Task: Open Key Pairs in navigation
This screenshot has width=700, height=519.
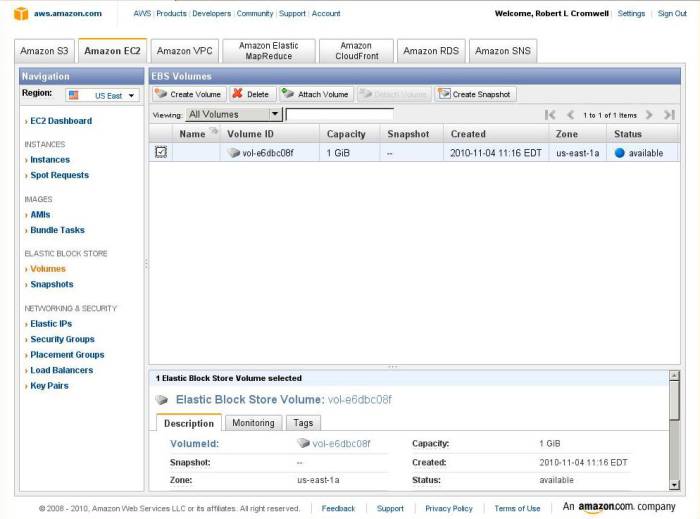Action: point(49,386)
